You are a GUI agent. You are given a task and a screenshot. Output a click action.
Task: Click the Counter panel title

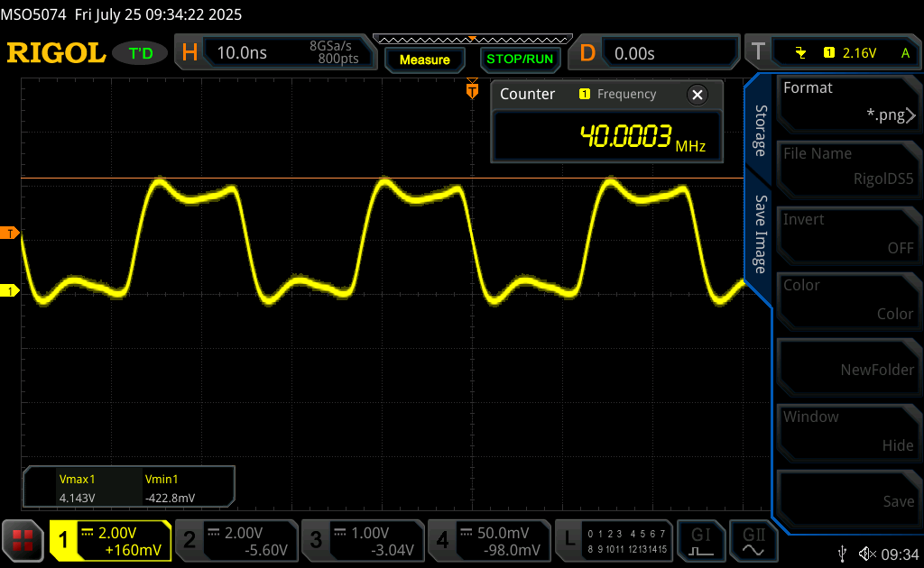coord(527,94)
